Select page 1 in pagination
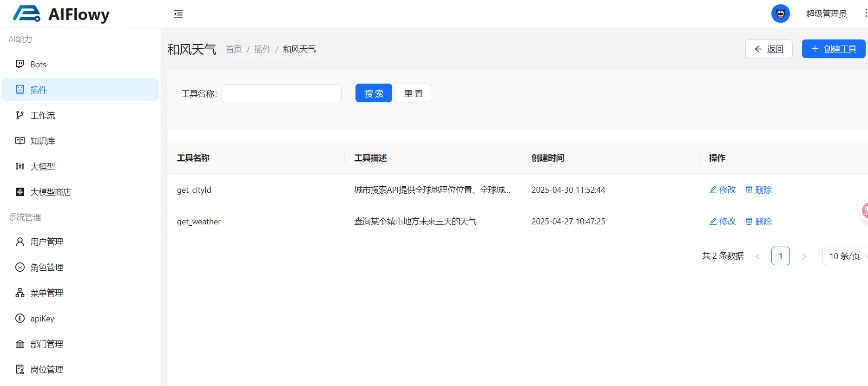This screenshot has height=386, width=868. point(781,256)
